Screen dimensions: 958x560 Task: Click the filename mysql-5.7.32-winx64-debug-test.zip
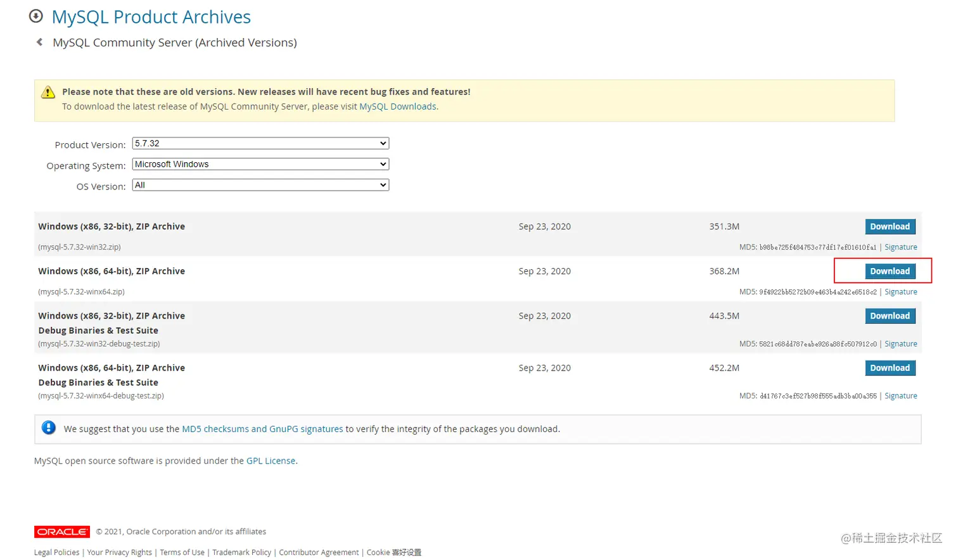(x=101, y=396)
